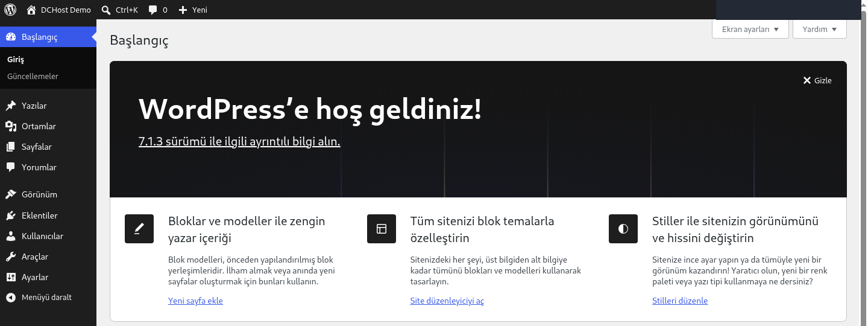Viewport: 868px width, 326px height.
Task: Select the Başlangıç menu item
Action: tap(48, 37)
